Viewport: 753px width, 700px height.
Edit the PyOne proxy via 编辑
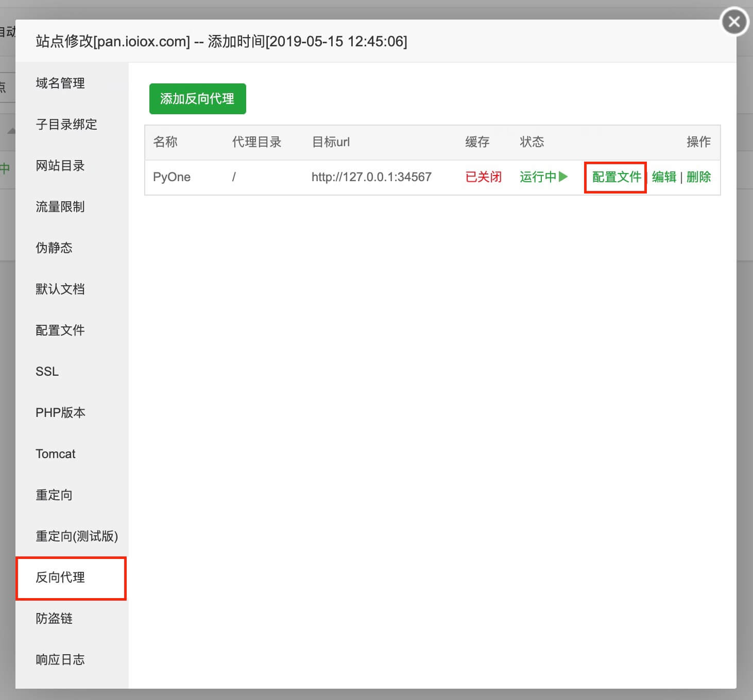click(664, 177)
